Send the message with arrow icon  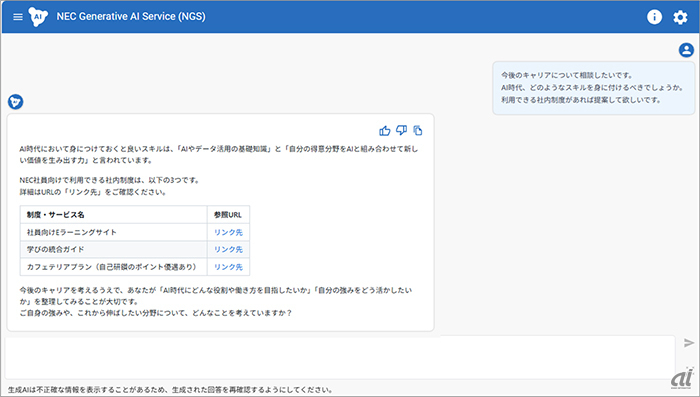click(689, 343)
